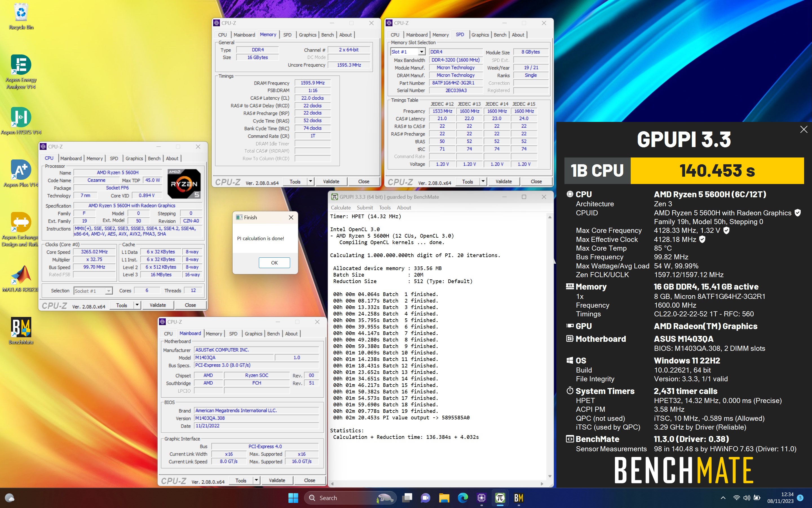The height and width of the screenshot is (508, 812).
Task: Open Aspen Energy Analyzer V14 desktop icon
Action: pyautogui.click(x=21, y=72)
